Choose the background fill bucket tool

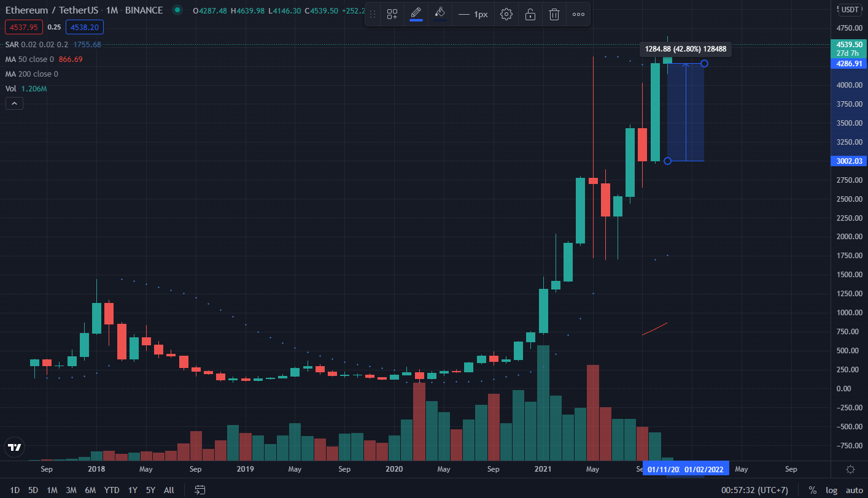click(x=440, y=14)
